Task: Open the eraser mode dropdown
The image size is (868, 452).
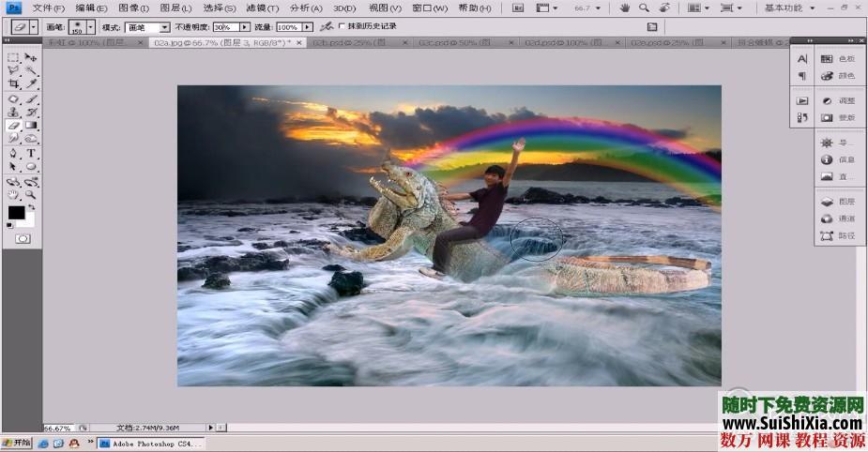Action: pyautogui.click(x=164, y=28)
